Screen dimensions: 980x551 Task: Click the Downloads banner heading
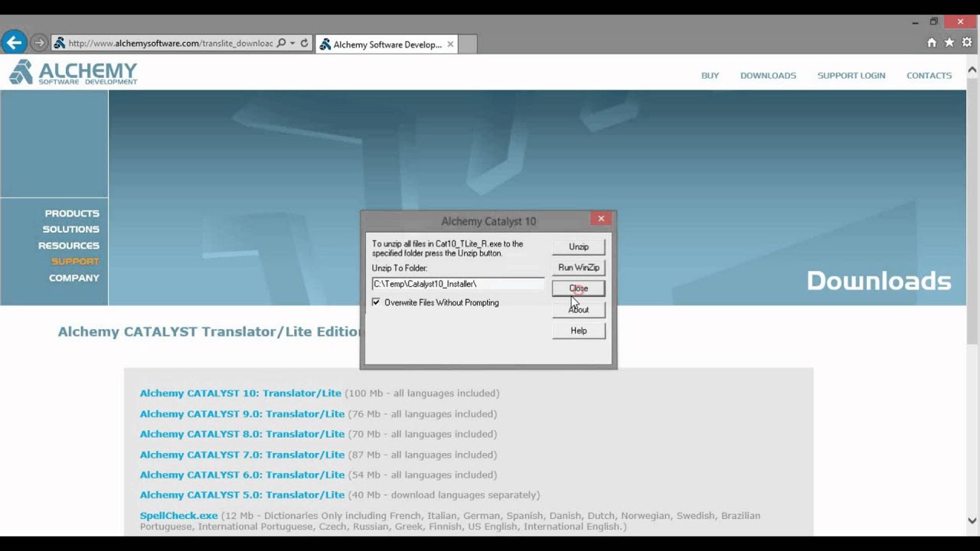tap(879, 281)
